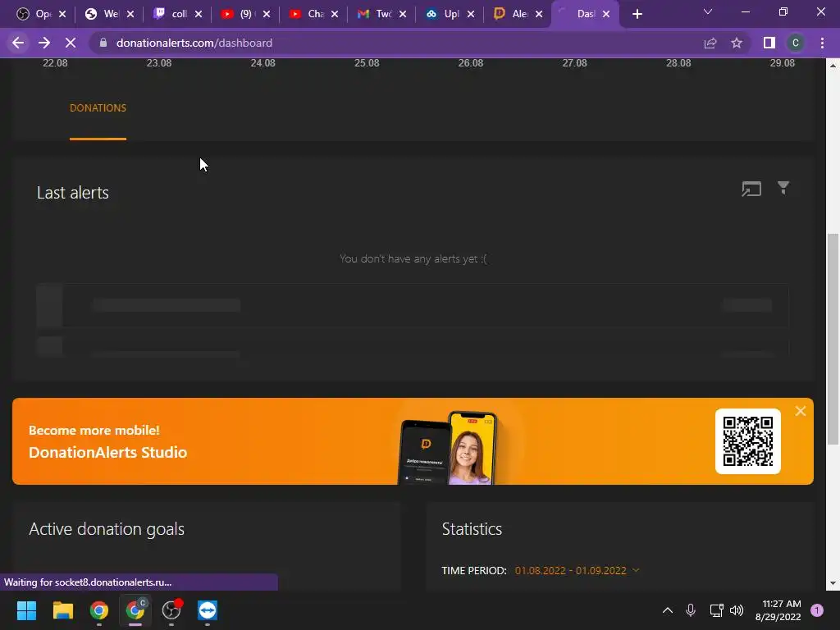Open the alerts broadcast window icon

coord(751,189)
